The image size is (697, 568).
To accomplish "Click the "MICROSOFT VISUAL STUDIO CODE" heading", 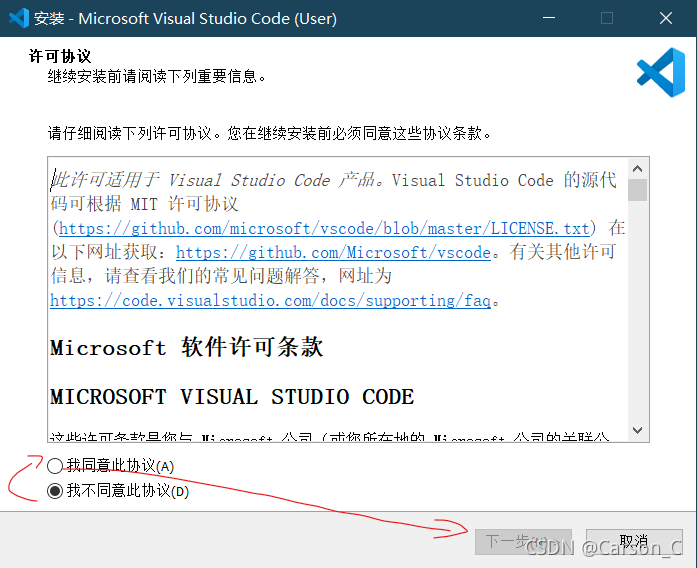I will (232, 396).
